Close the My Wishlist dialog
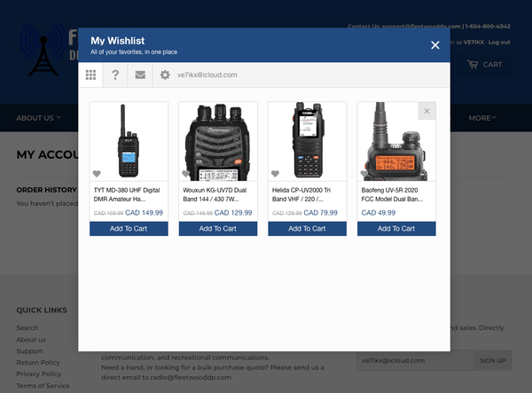This screenshot has width=532, height=393. [x=435, y=45]
